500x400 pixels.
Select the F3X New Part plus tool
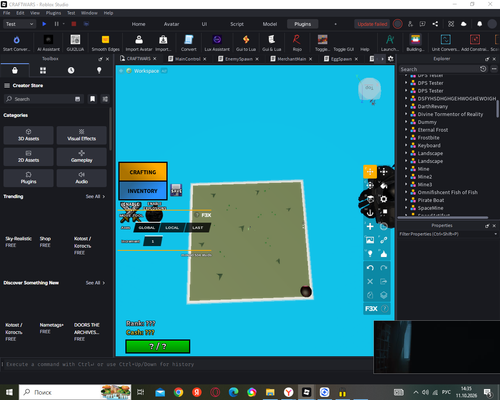(370, 227)
